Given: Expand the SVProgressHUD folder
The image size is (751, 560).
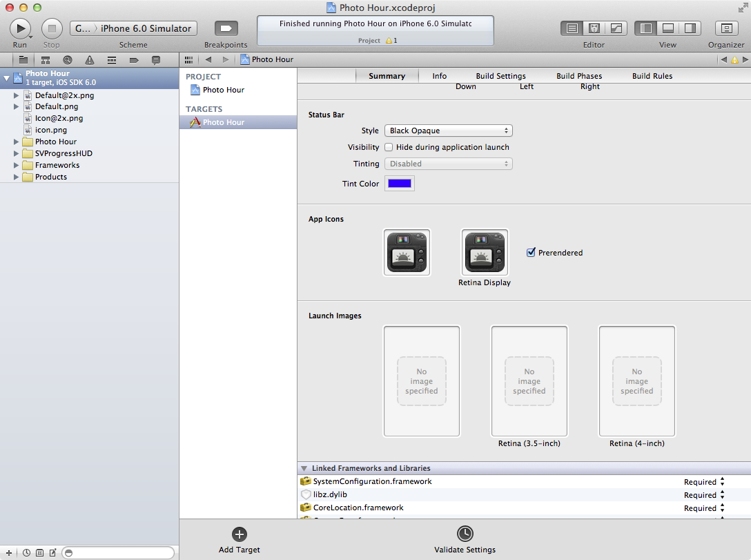Looking at the screenshot, I should [x=17, y=153].
